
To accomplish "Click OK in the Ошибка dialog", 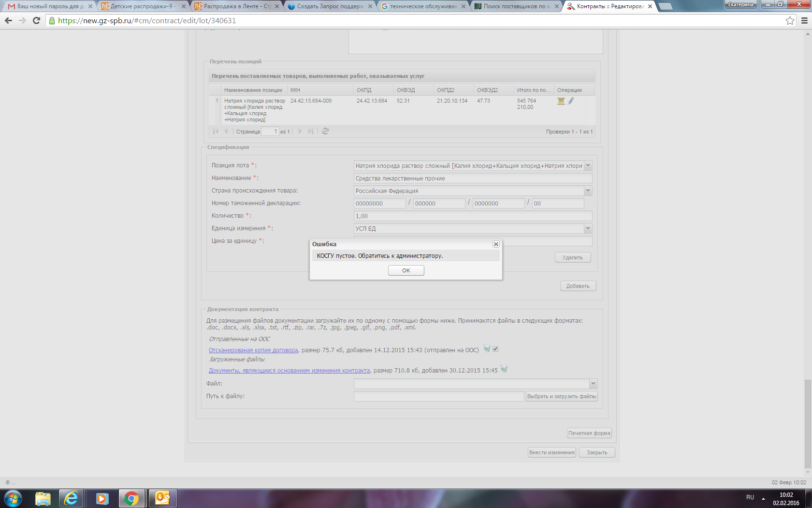I will point(406,270).
